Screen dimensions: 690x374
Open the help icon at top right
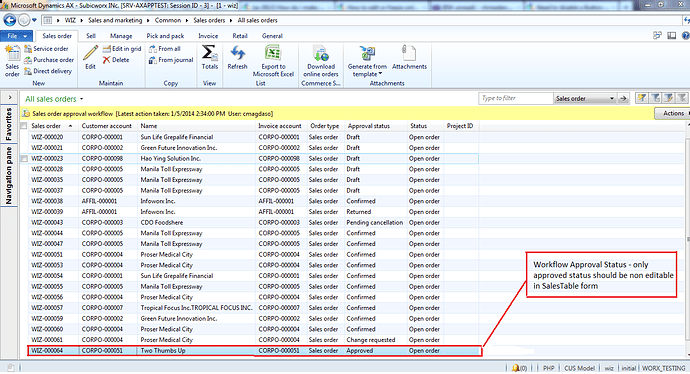tap(685, 36)
